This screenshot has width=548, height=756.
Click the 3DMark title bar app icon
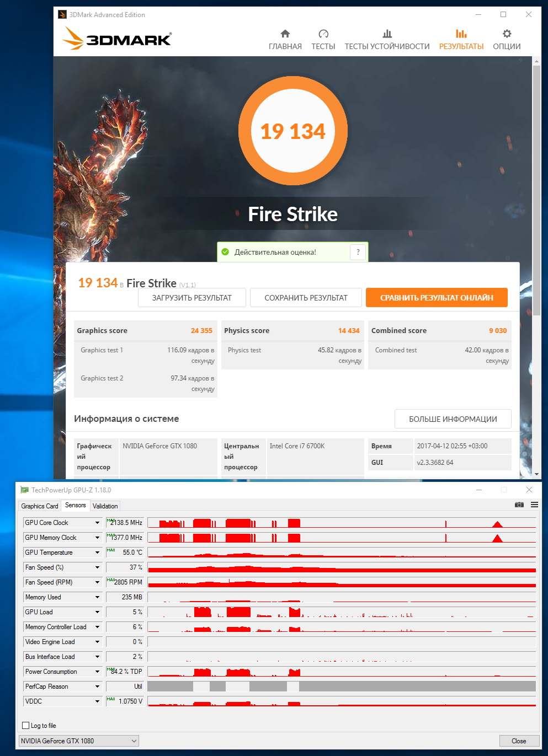click(62, 15)
